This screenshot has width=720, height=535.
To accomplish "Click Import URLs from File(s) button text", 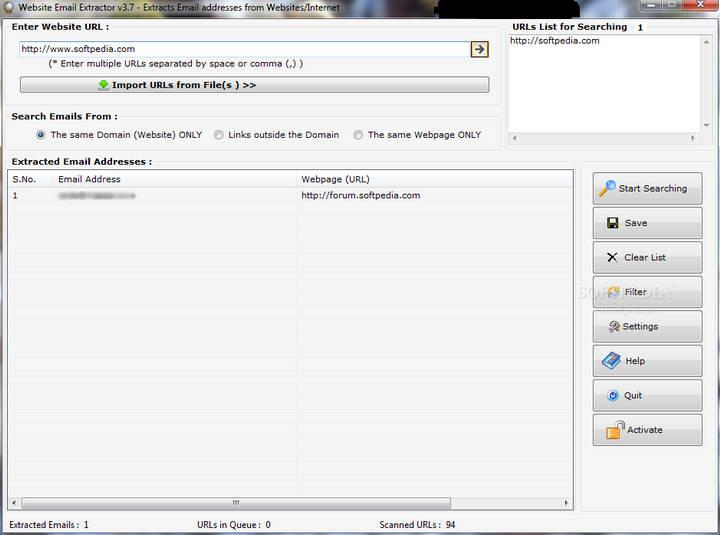I will click(184, 85).
